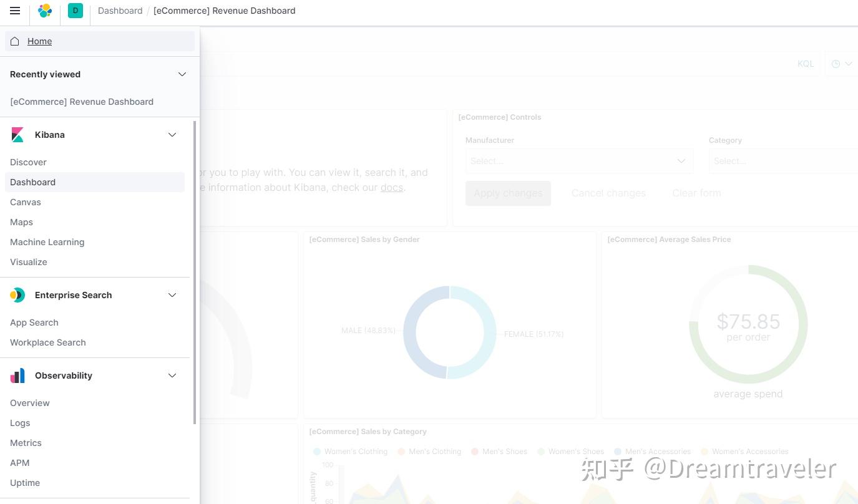Click the Home house icon
The image size is (858, 504).
point(15,41)
